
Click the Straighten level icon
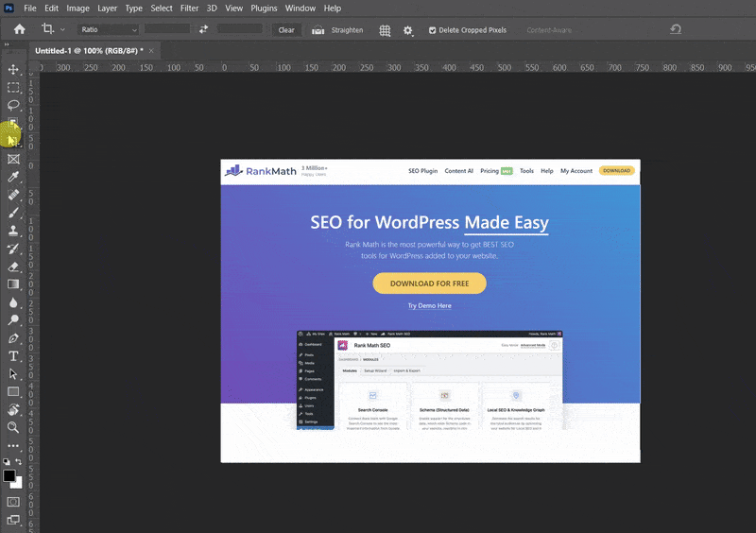point(318,30)
